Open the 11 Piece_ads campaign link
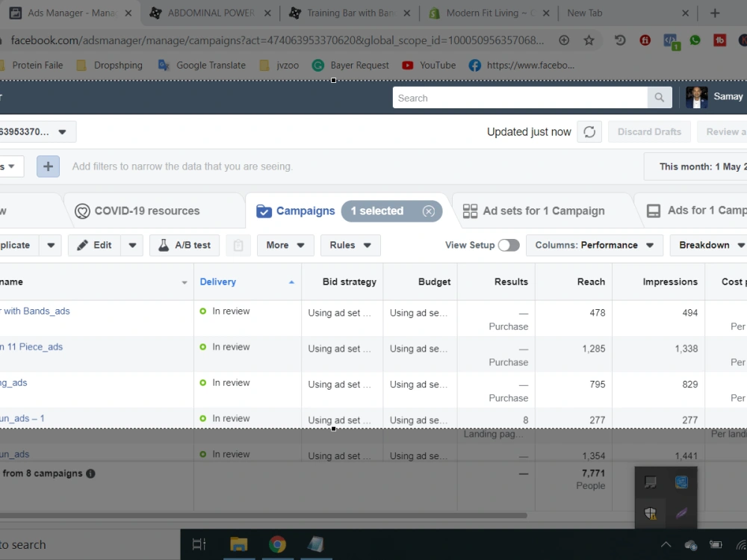The height and width of the screenshot is (560, 747). [31, 346]
